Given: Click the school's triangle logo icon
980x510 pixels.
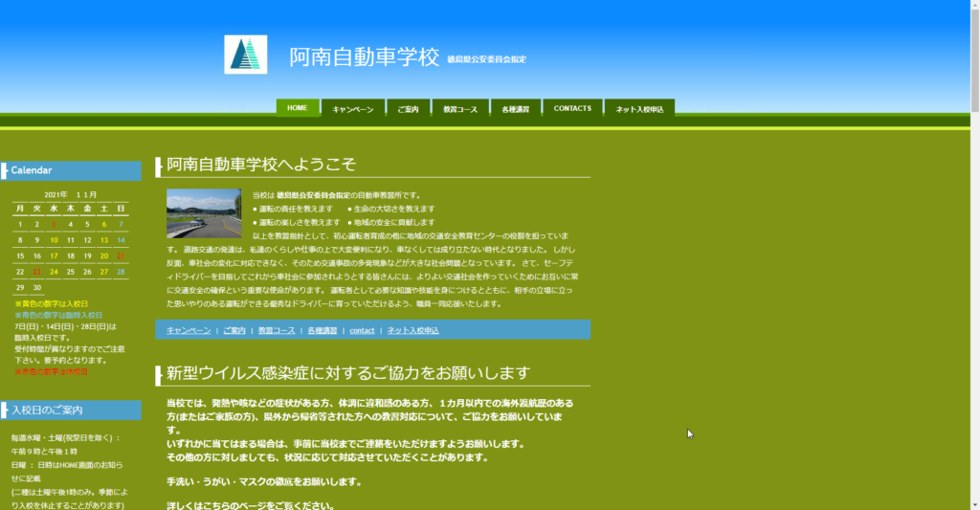Looking at the screenshot, I should click(245, 55).
